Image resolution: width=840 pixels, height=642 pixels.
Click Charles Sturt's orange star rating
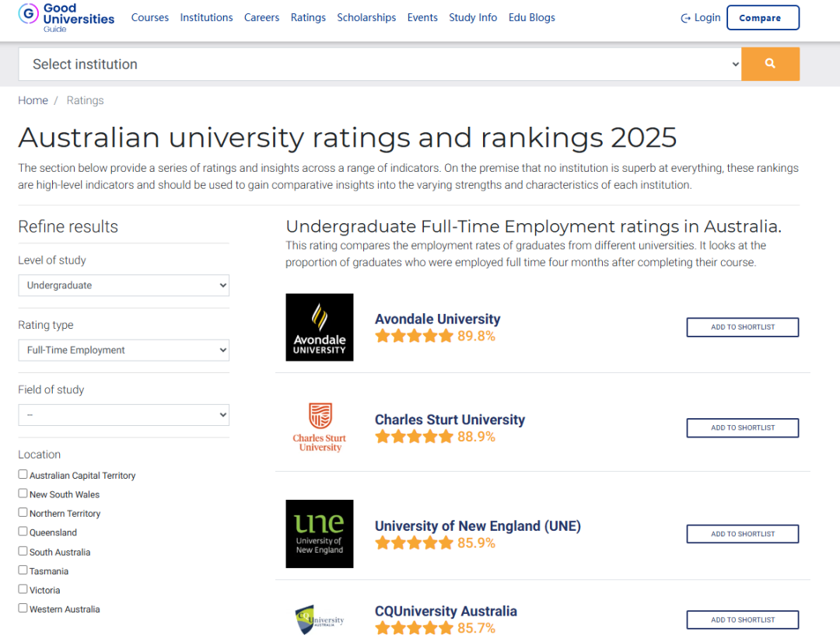[x=414, y=437]
